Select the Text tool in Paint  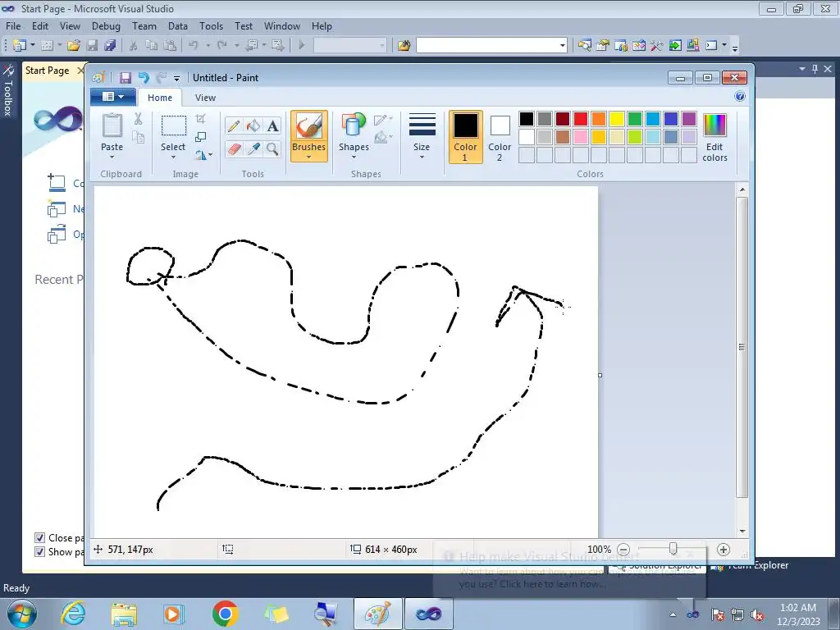coord(272,126)
